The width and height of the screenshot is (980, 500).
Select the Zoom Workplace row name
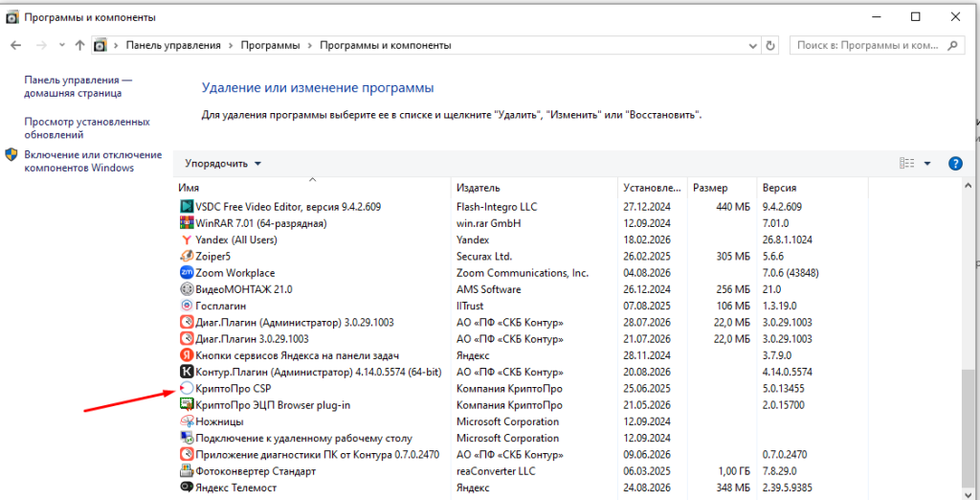pos(235,273)
